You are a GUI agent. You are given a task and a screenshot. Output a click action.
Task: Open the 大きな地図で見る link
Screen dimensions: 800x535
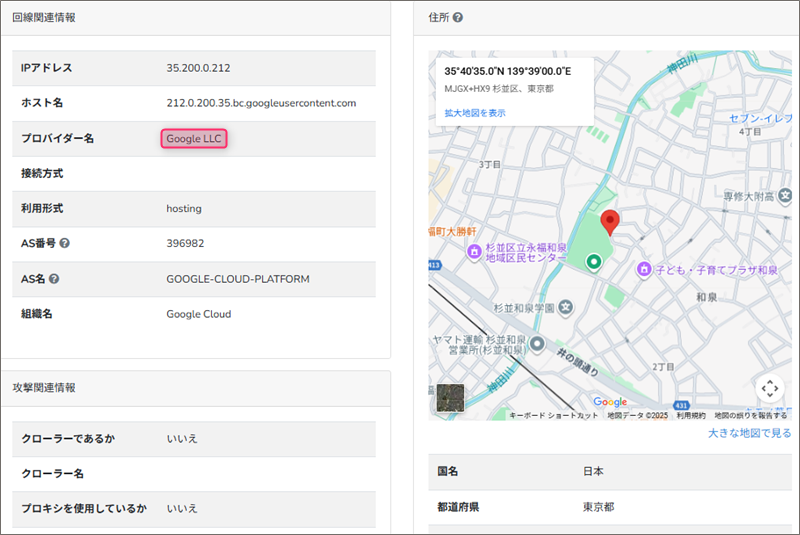pos(749,433)
